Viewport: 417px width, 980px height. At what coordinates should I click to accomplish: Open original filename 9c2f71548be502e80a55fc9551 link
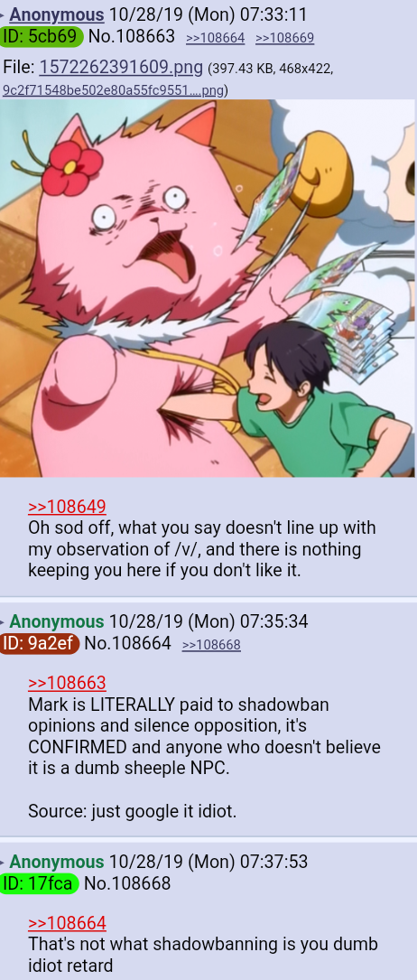click(x=113, y=90)
